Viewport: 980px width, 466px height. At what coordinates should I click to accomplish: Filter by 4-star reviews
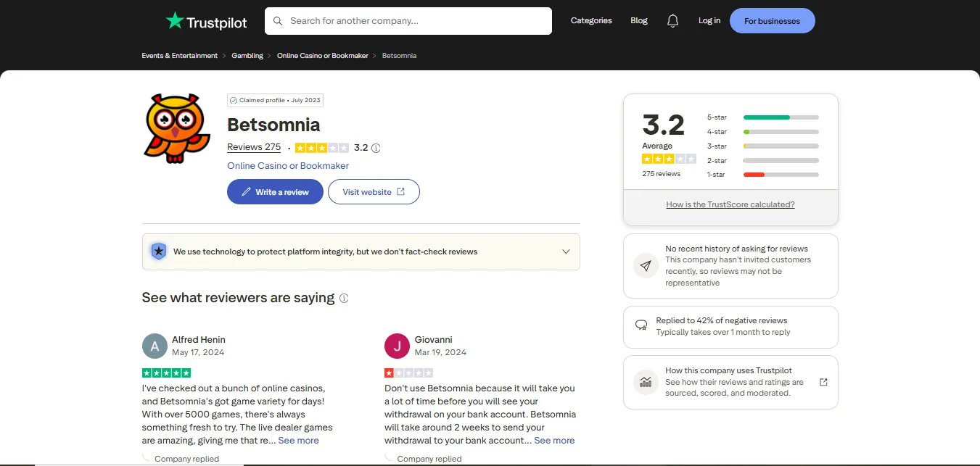(762, 132)
